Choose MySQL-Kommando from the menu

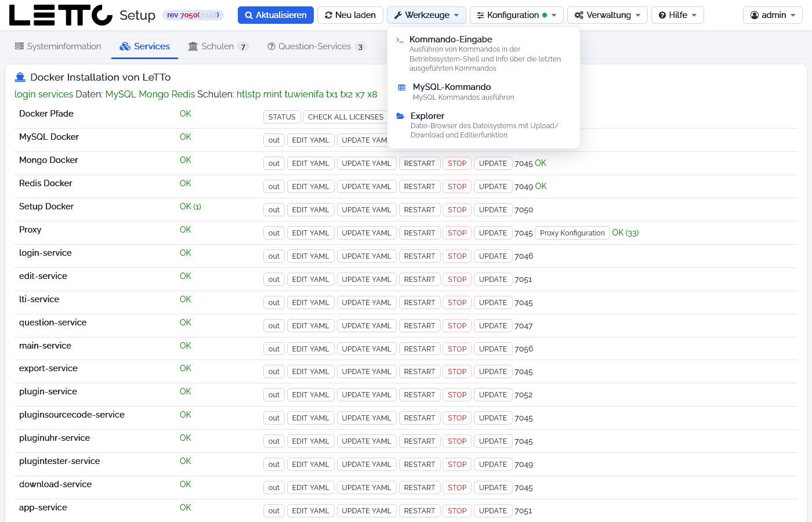pos(483,92)
